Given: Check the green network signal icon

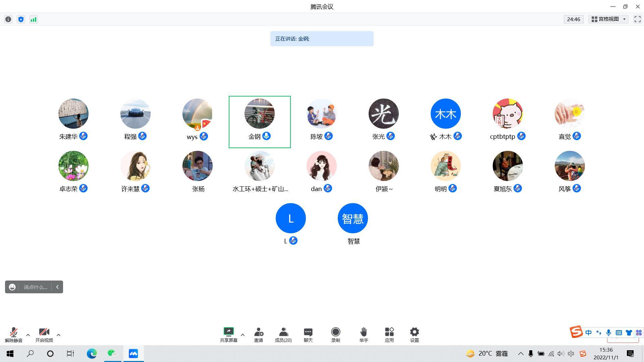Looking at the screenshot, I should click(x=34, y=19).
